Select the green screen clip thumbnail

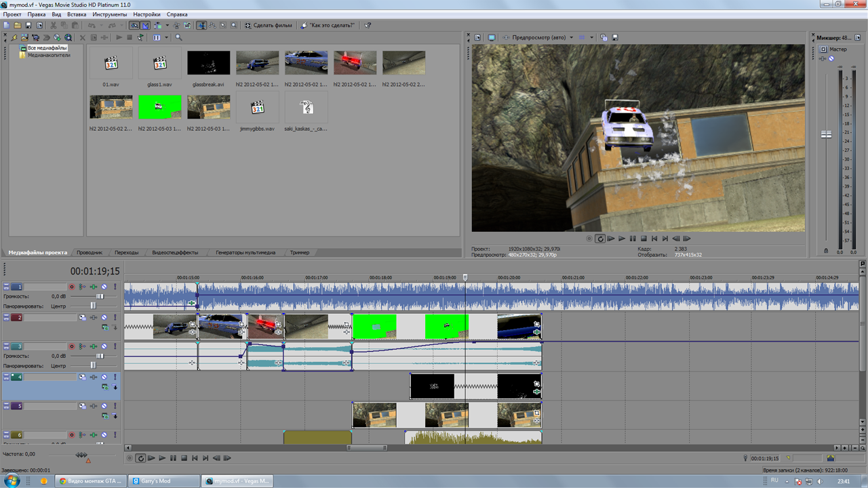160,107
